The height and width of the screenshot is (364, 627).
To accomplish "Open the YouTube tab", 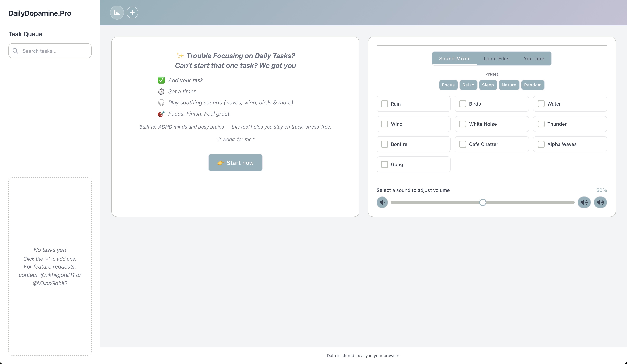I will coord(534,59).
